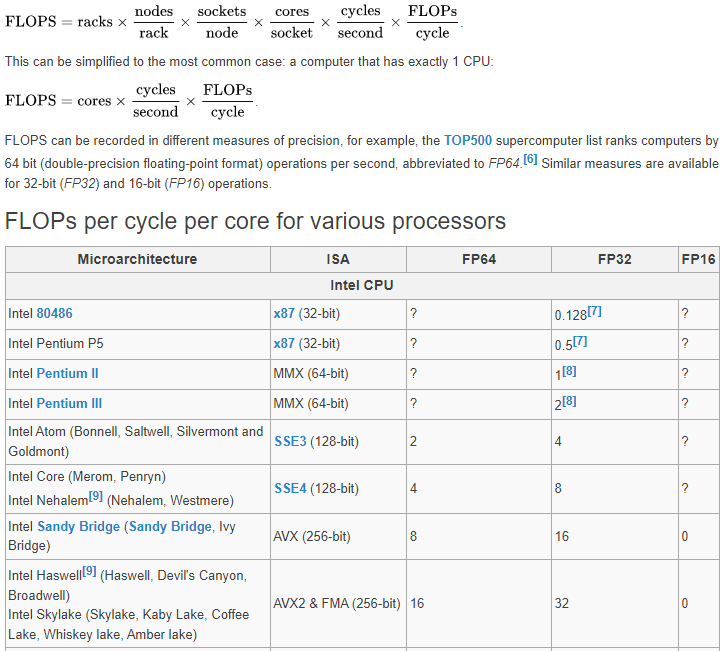This screenshot has width=724, height=651.
Task: Click Sandy Bridge link inside the parentheses
Action: tap(169, 527)
